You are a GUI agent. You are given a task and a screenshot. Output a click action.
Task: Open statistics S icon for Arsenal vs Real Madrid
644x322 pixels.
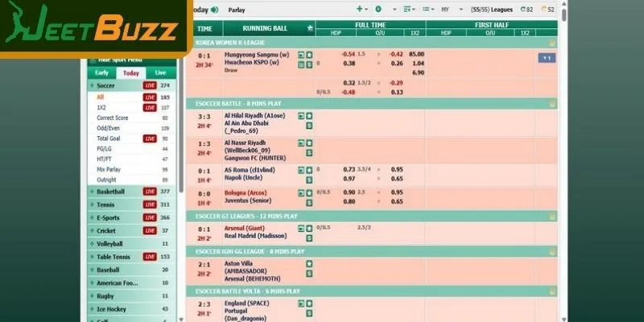(309, 238)
